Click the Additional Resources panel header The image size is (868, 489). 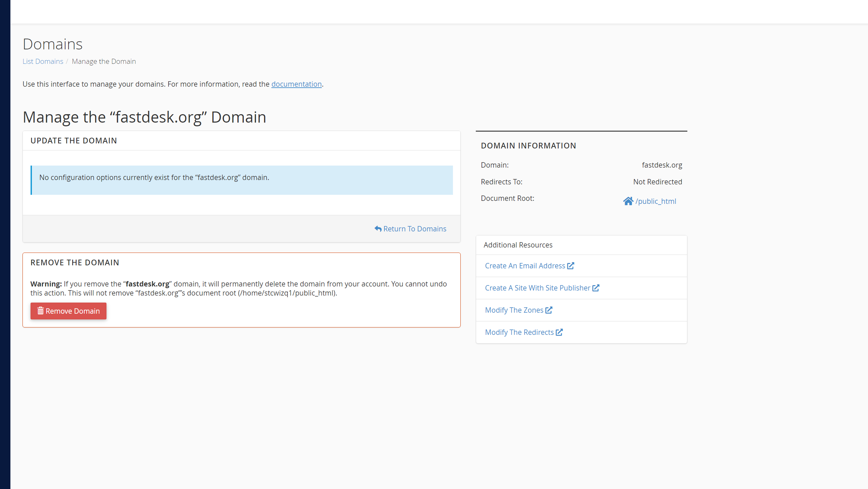(x=582, y=245)
